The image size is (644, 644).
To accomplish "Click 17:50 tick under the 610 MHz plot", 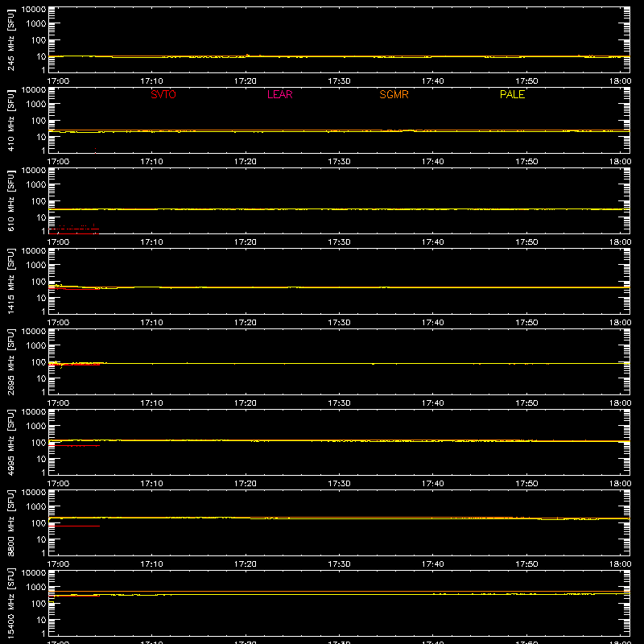I will [x=526, y=242].
